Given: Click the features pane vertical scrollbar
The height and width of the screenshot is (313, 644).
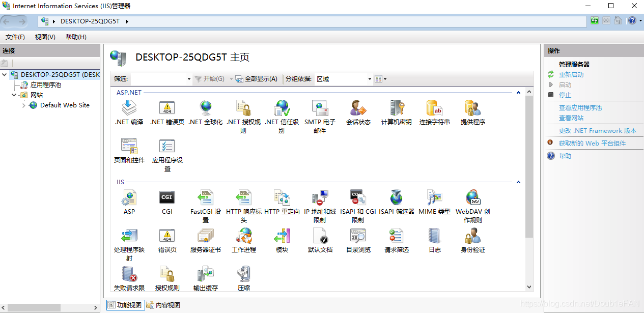Looking at the screenshot, I should [529, 166].
